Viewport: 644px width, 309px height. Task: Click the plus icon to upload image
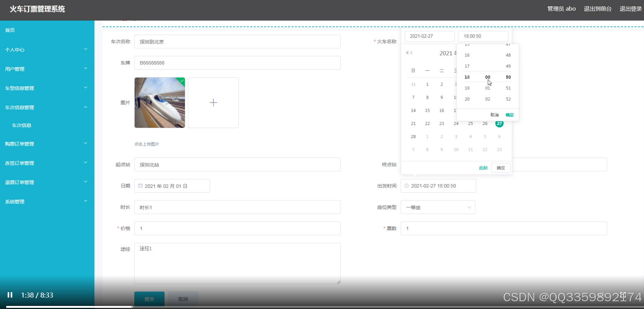click(x=213, y=102)
